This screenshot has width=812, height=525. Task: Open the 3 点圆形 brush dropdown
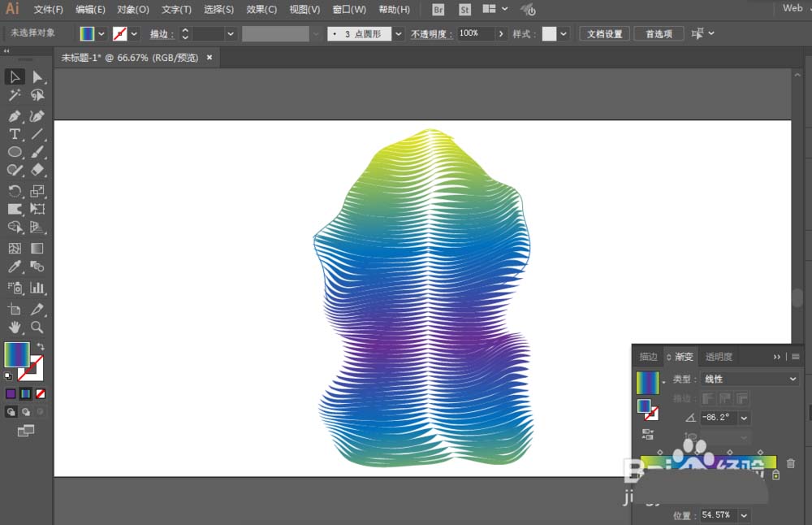pos(398,33)
